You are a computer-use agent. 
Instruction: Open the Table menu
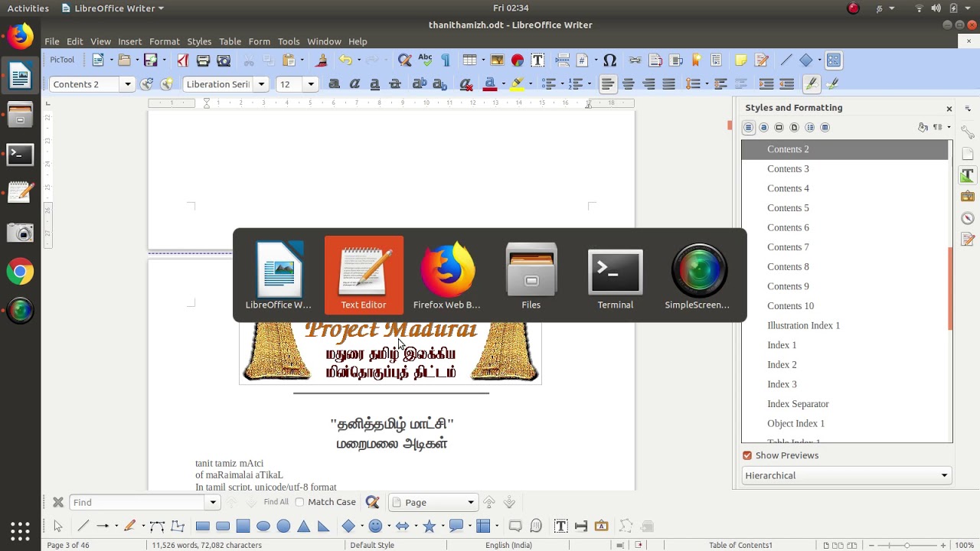(230, 41)
